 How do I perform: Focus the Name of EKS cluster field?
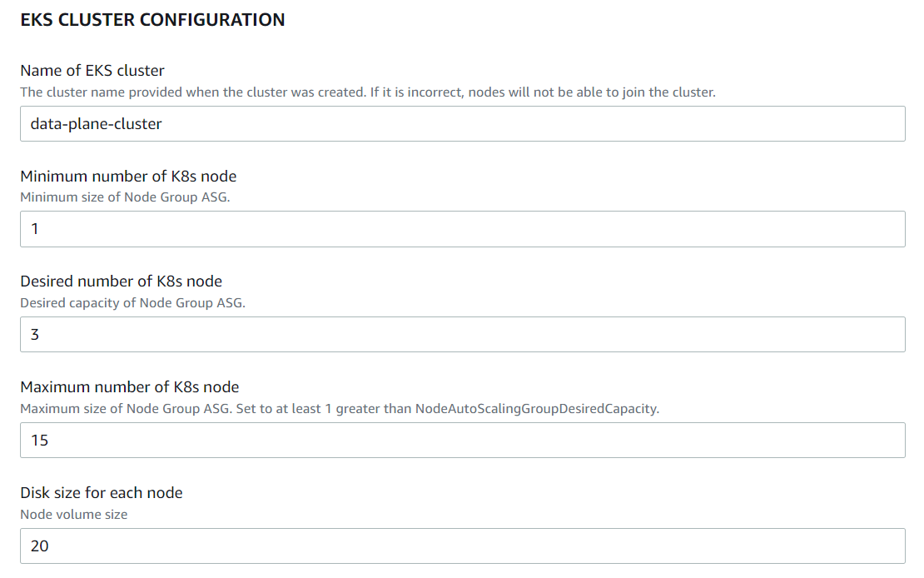(x=463, y=124)
